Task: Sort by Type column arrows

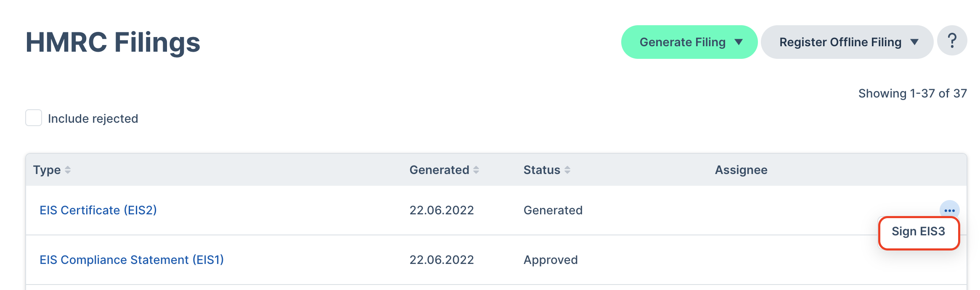Action: tap(68, 170)
